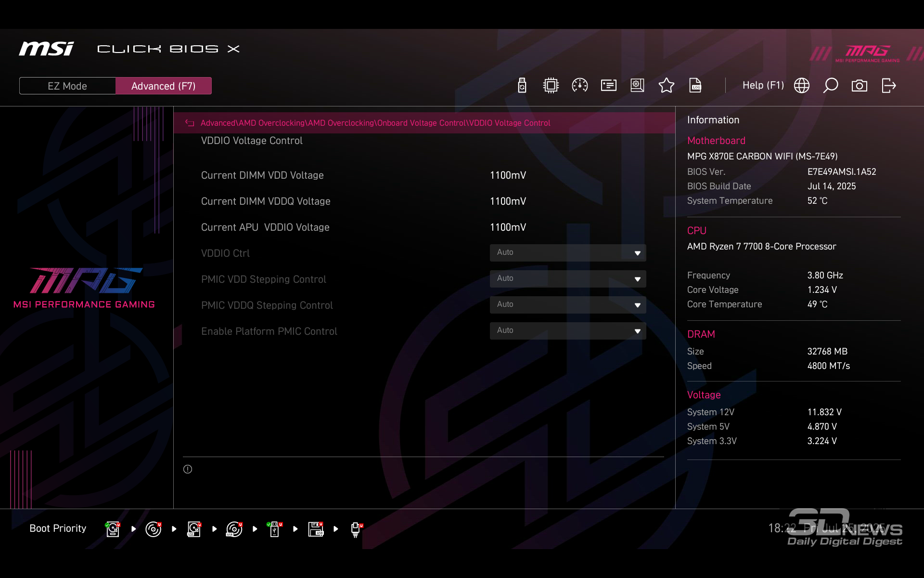Select the hard disk boot device icon
The width and height of the screenshot is (924, 578).
point(113,529)
